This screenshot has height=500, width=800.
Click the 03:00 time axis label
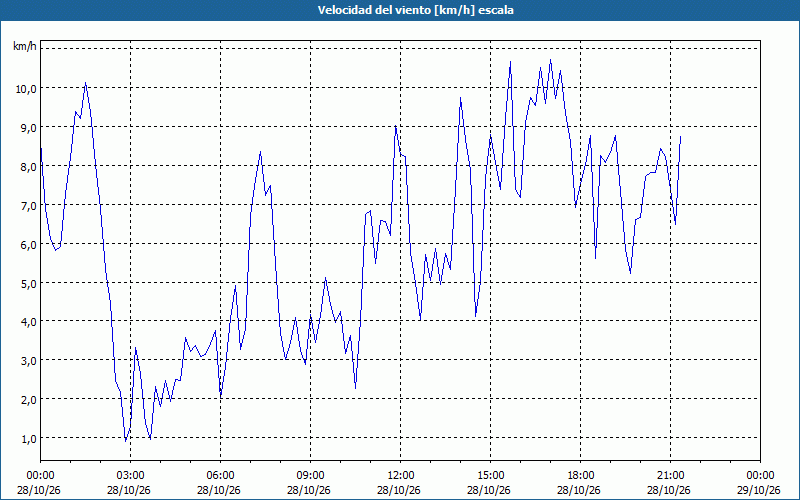[x=130, y=476]
